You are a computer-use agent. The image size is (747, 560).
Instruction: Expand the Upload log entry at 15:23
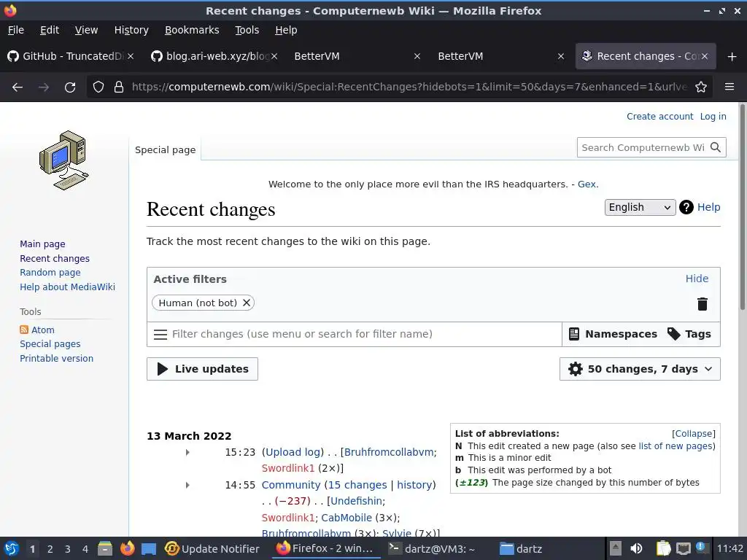tap(187, 452)
